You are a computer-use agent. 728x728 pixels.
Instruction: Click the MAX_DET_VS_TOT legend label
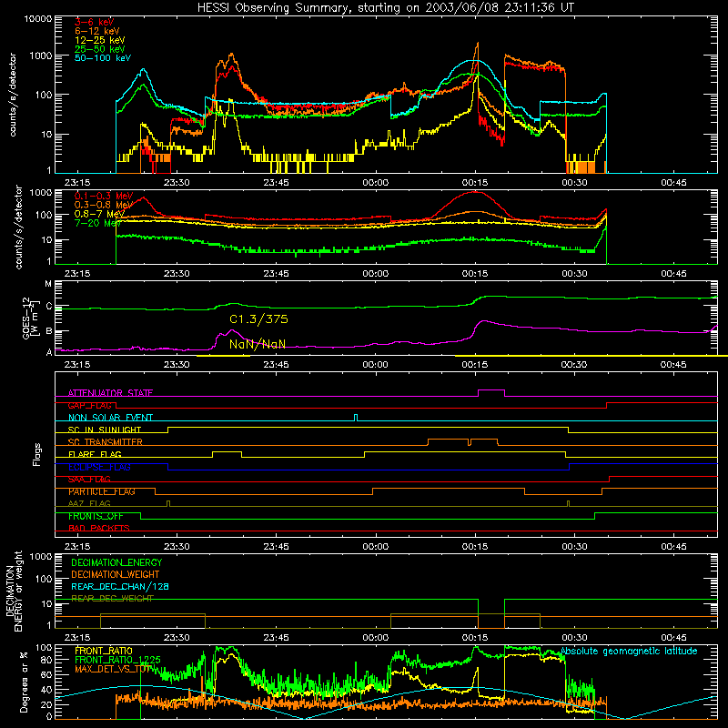(x=114, y=669)
